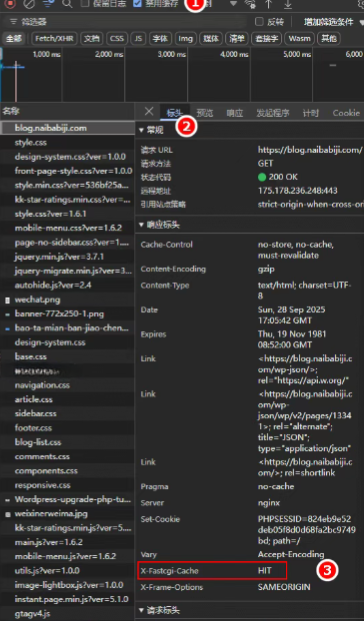Click image icon beside wechat.png
Viewport: 364px width, 621px height.
[x=8, y=300]
